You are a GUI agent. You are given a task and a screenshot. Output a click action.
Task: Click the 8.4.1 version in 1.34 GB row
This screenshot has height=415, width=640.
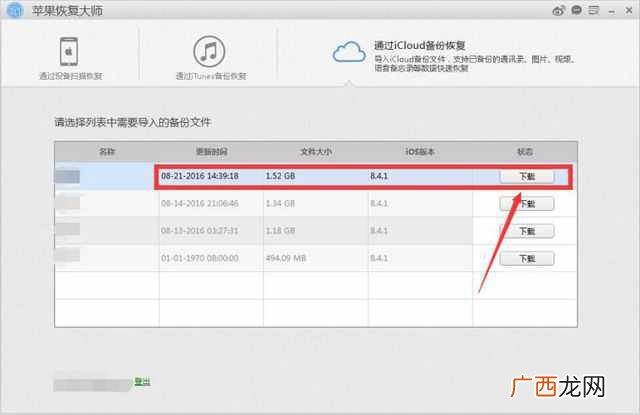pos(379,203)
